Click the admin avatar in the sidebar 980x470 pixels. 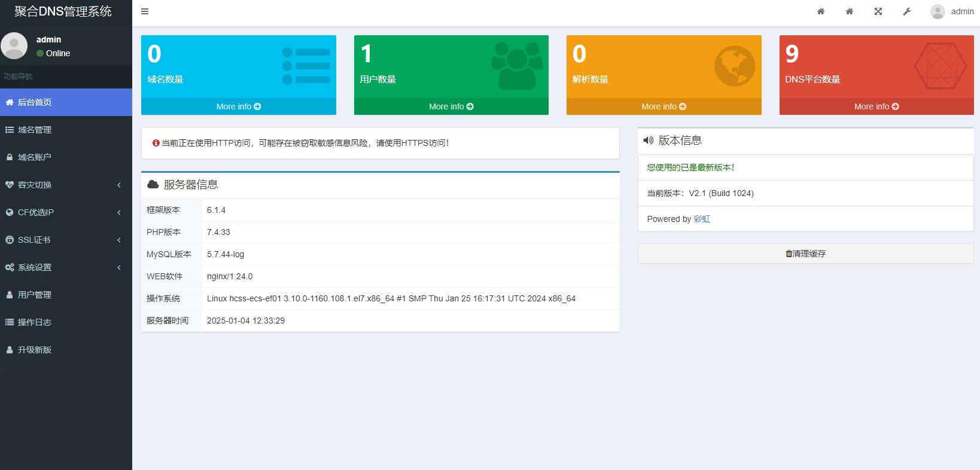pos(14,46)
